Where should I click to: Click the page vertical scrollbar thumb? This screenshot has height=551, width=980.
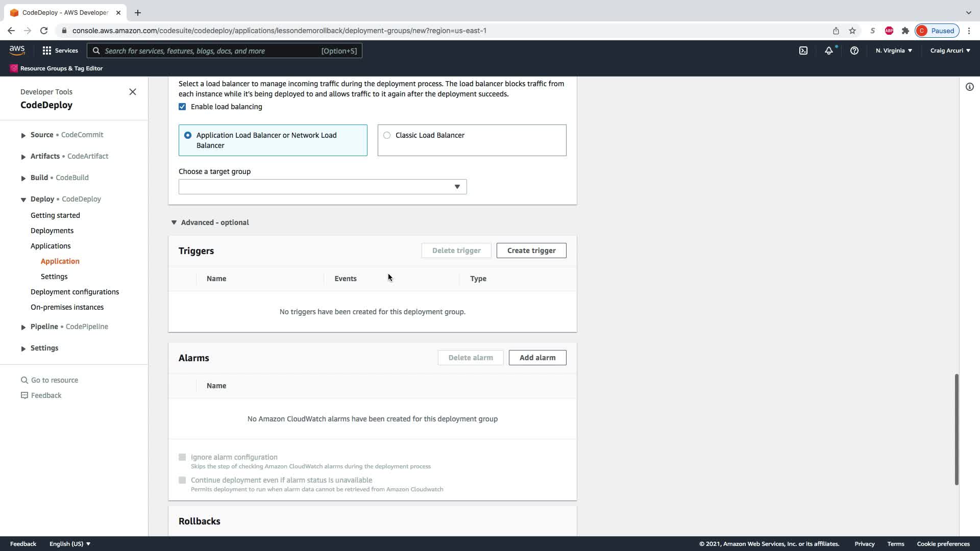(957, 429)
